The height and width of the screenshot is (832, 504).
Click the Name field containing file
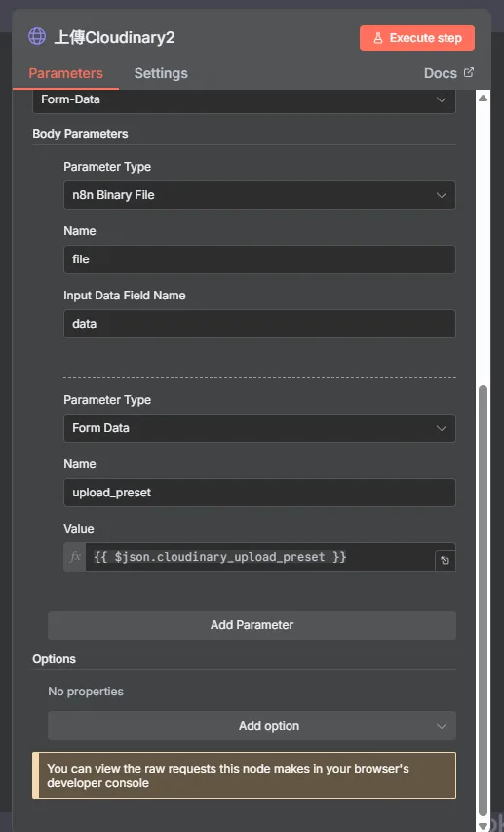point(259,258)
